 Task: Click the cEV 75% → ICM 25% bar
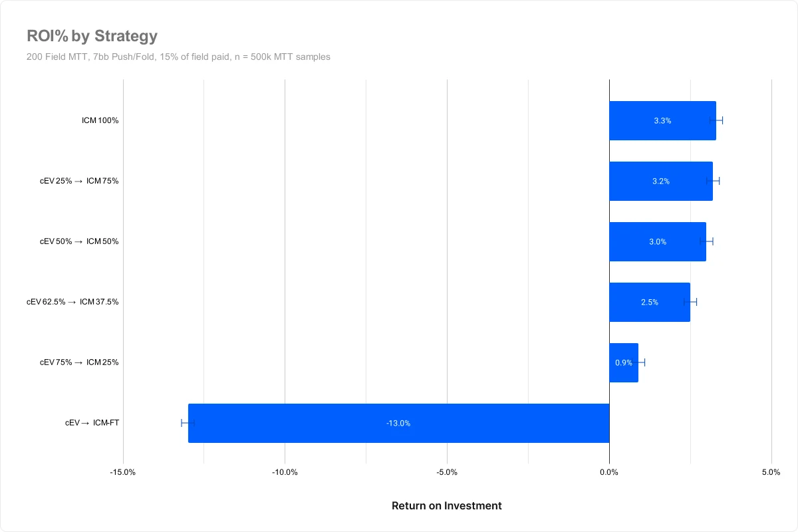pos(624,362)
